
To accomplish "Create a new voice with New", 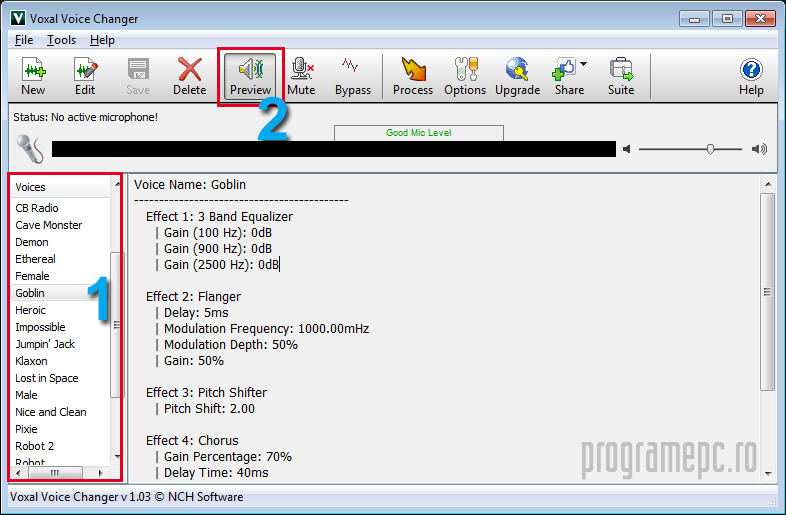I will (x=33, y=76).
